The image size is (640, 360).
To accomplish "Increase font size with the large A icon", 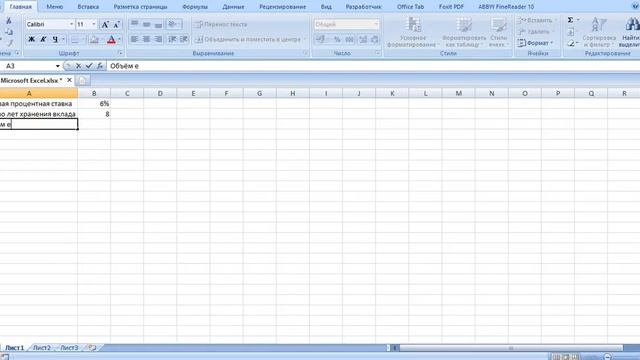I will coord(105,24).
